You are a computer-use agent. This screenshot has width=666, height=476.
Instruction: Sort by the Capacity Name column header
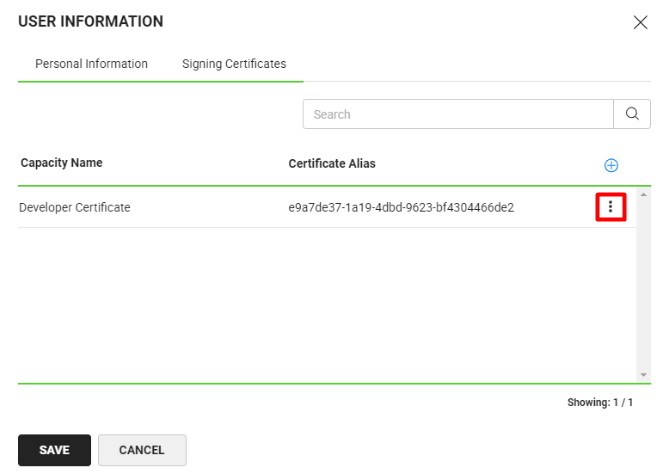tap(61, 163)
